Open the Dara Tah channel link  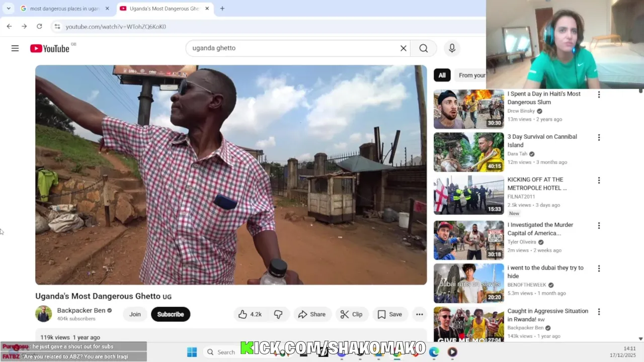pos(517,154)
